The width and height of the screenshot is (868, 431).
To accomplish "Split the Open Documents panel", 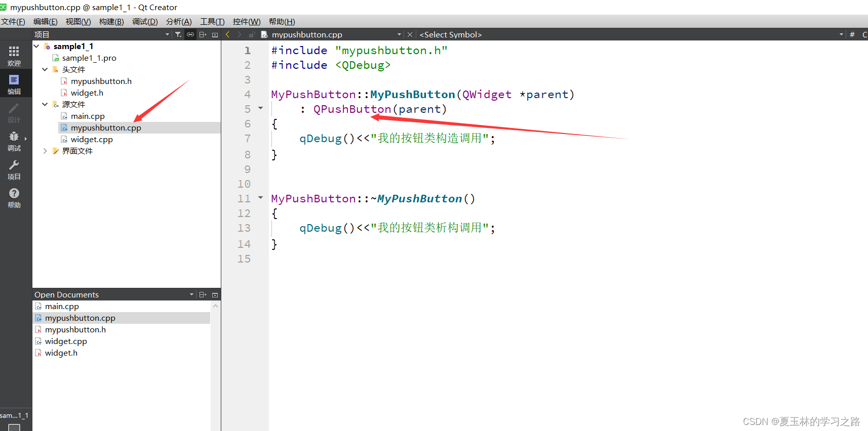I will (203, 294).
